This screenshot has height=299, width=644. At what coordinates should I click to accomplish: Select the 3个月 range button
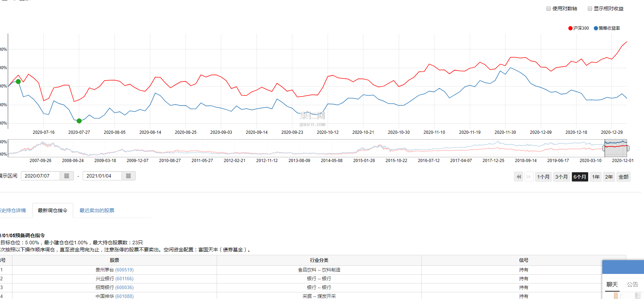[x=561, y=177]
